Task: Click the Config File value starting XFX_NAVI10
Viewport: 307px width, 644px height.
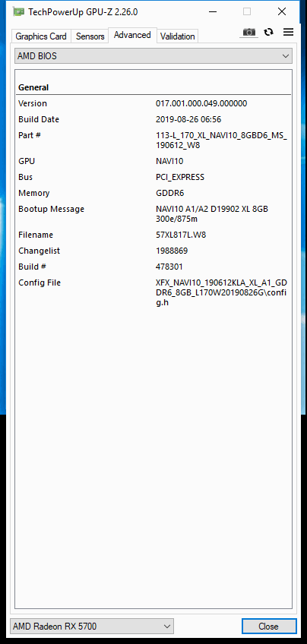Action: [x=222, y=293]
